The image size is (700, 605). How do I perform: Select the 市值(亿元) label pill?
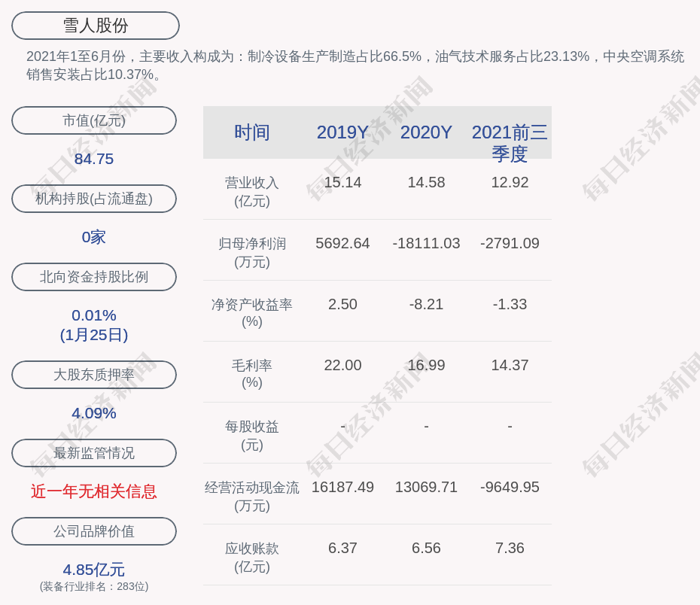[x=94, y=120]
